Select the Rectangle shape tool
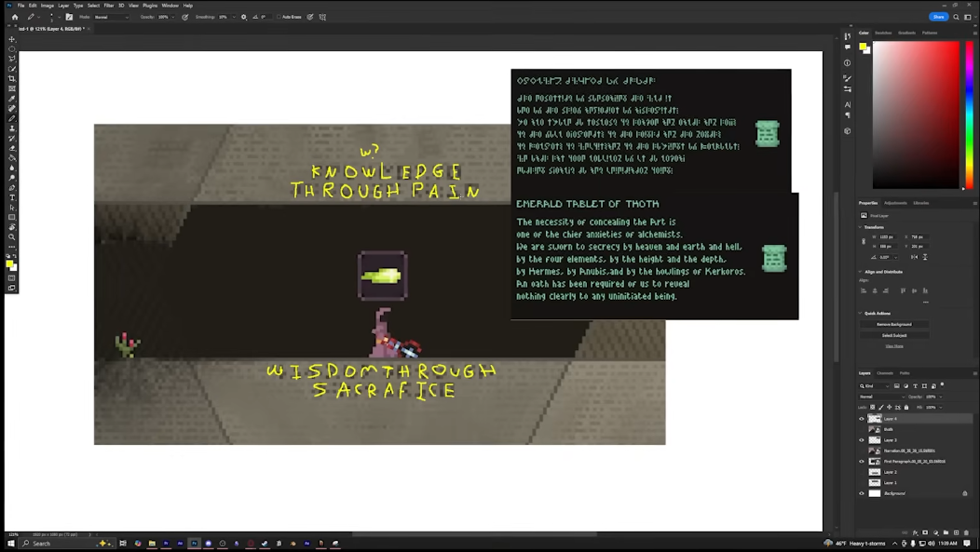Image resolution: width=980 pixels, height=552 pixels. [x=12, y=217]
